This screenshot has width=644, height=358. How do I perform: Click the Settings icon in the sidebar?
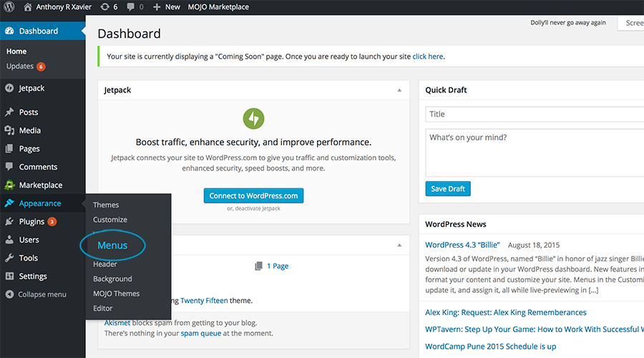(x=9, y=276)
